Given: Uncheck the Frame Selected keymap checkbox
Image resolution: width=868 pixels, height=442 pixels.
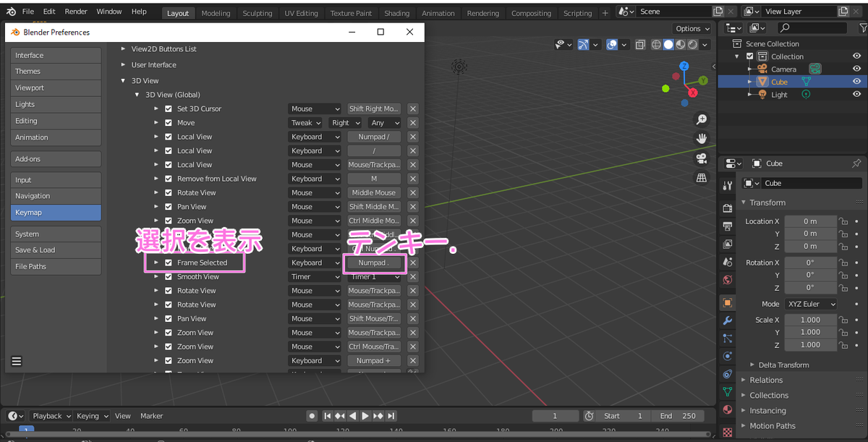Looking at the screenshot, I should (x=169, y=263).
